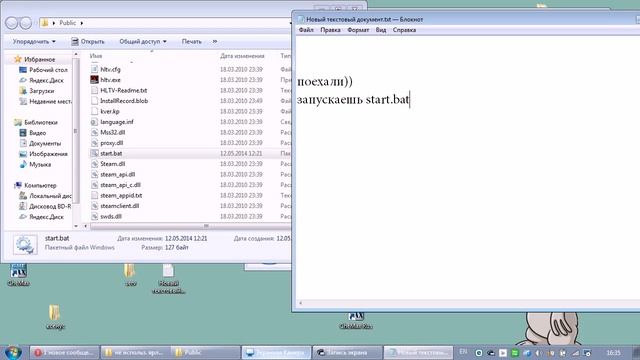This screenshot has width=640, height=360.
Task: Click the steam_appid.txt file icon
Action: (94, 196)
